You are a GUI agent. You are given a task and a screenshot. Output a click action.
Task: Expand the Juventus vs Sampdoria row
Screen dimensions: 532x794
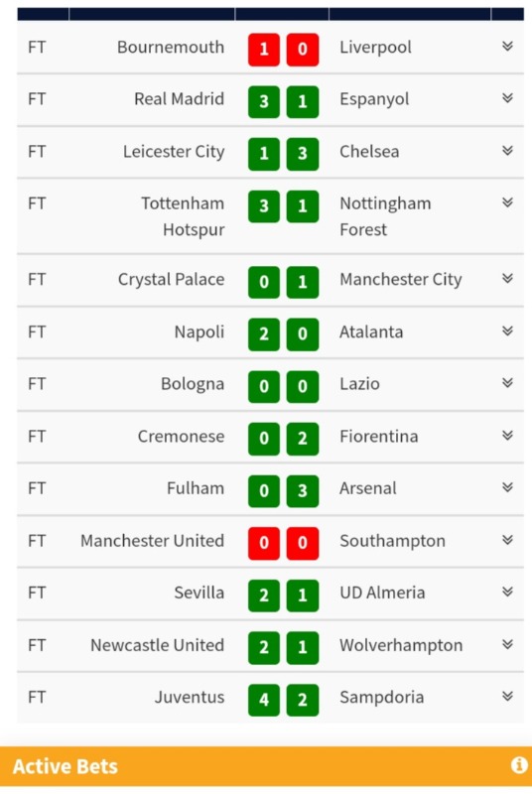coord(507,697)
